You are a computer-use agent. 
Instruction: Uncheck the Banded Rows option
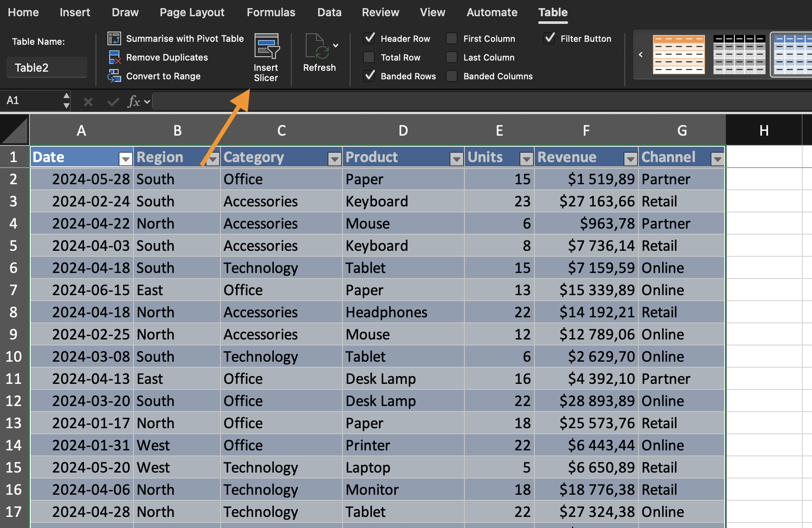pos(369,76)
